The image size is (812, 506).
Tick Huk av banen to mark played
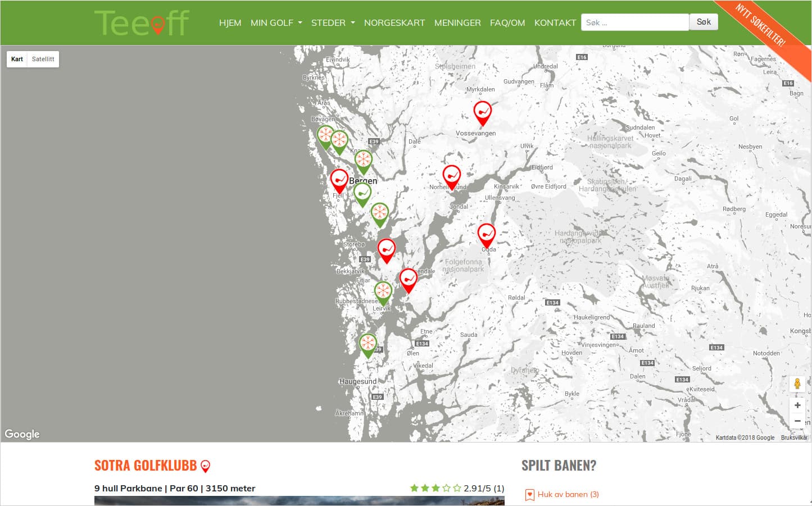point(529,495)
